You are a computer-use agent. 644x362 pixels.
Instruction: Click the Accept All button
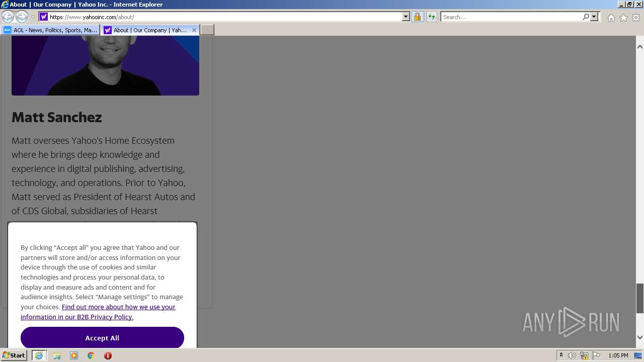pos(102,337)
